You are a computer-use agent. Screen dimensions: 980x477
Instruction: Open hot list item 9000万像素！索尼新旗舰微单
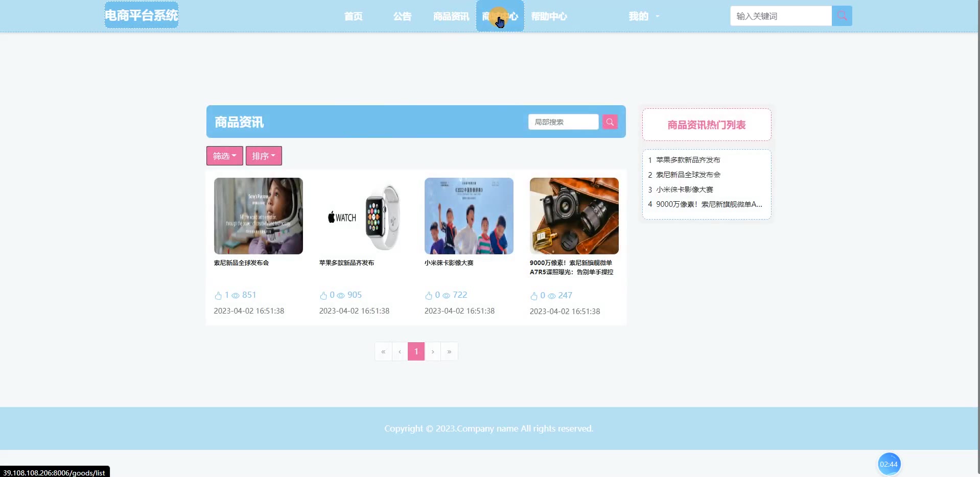709,204
